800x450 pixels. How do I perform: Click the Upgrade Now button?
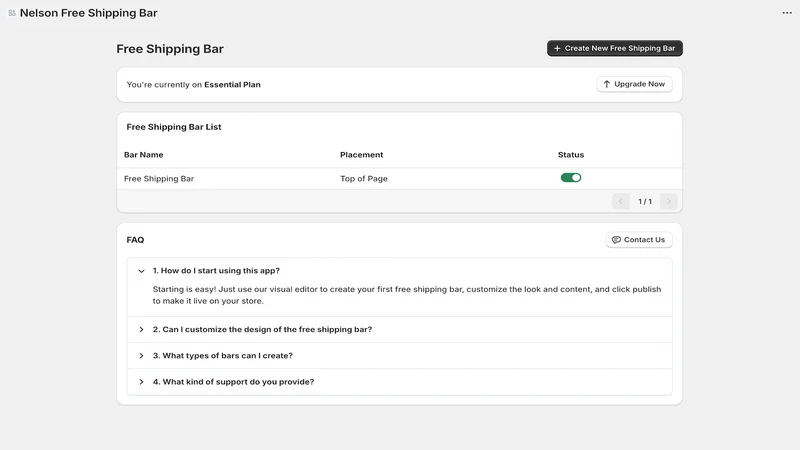634,84
